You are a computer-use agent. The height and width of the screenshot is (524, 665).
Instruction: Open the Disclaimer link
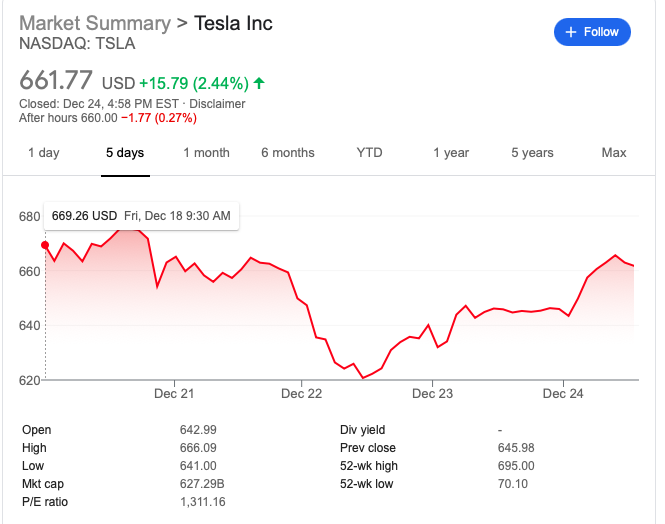point(217,104)
